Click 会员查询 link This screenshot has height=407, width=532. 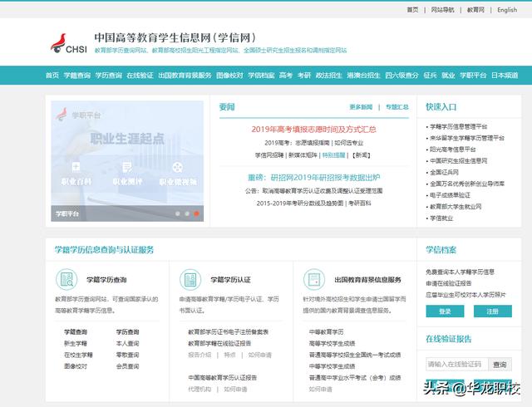coord(127,366)
